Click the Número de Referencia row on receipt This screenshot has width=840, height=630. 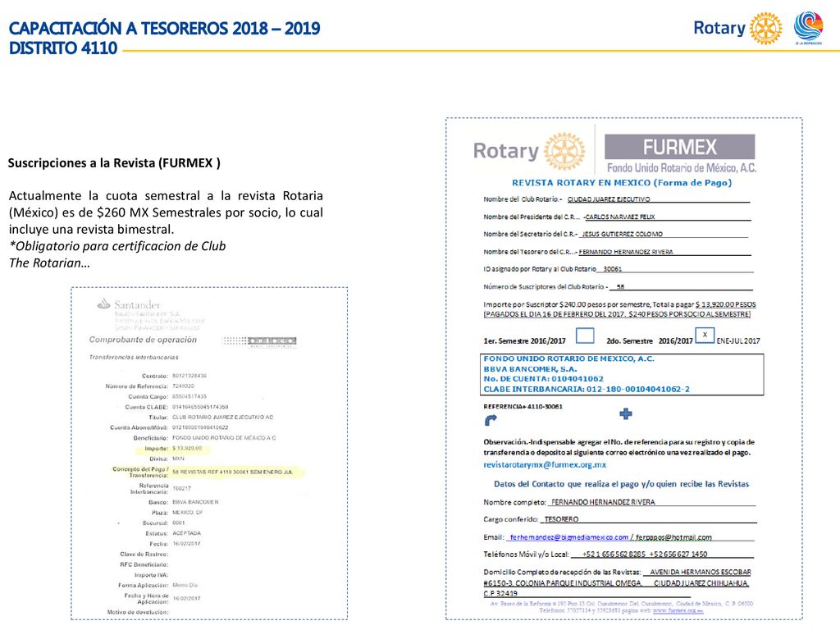[149, 386]
